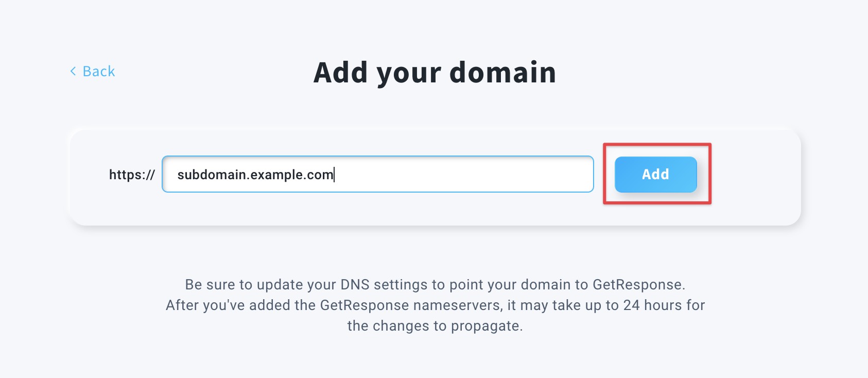Image resolution: width=868 pixels, height=378 pixels.
Task: Click the https:// prefix label
Action: click(x=132, y=175)
